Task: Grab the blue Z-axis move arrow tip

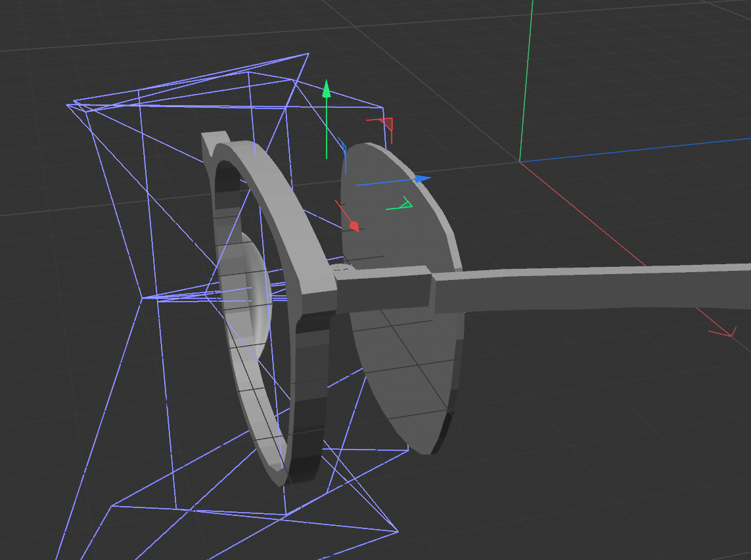Action: 422,179
